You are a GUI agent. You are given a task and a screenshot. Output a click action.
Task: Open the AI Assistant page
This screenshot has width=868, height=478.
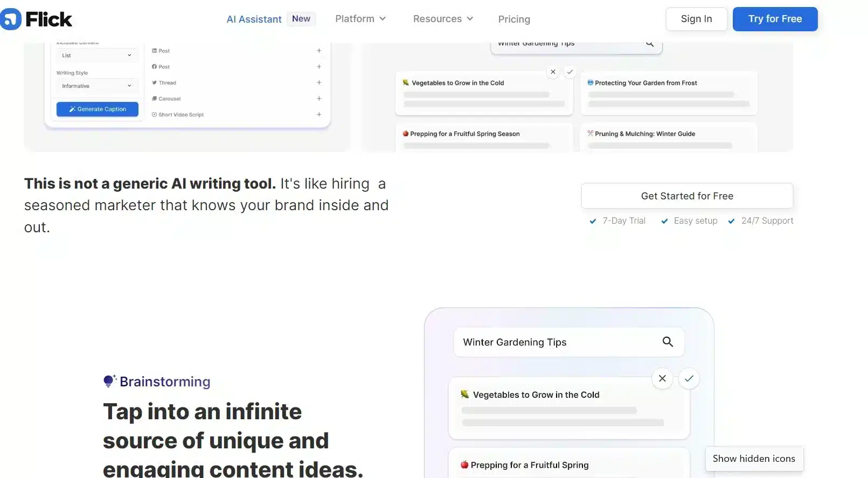tap(254, 19)
